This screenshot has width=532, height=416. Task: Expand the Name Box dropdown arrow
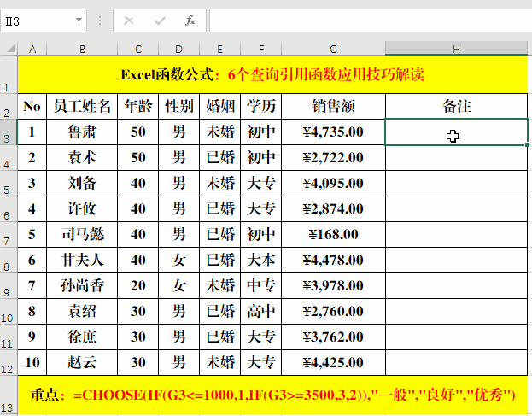(x=79, y=20)
